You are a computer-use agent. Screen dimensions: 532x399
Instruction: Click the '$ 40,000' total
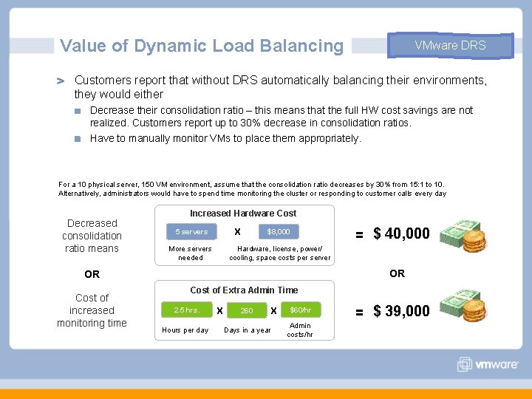tap(401, 233)
